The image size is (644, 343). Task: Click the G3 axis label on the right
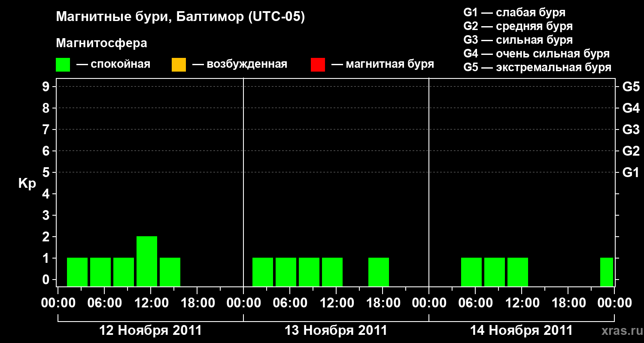click(x=631, y=129)
